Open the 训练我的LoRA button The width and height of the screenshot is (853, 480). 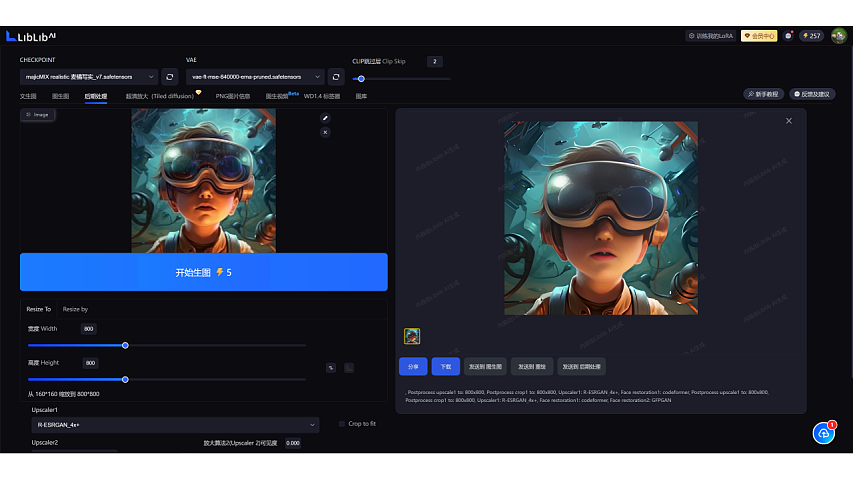tap(710, 36)
